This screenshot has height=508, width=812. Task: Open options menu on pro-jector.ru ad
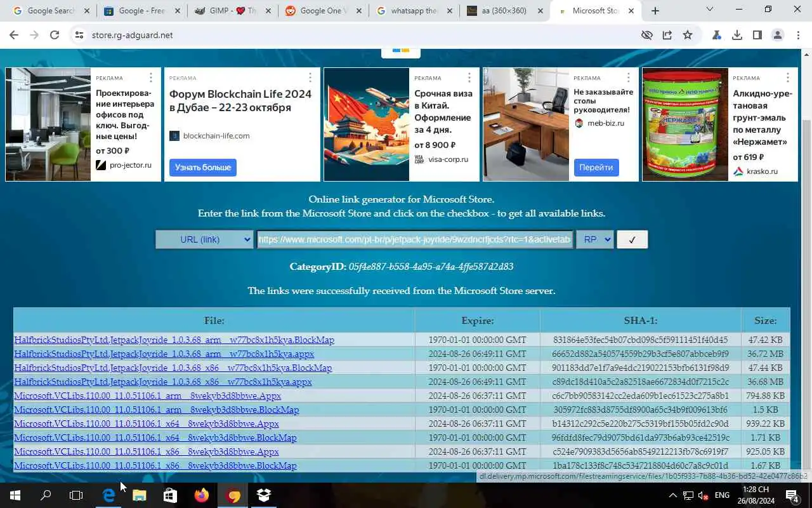151,77
